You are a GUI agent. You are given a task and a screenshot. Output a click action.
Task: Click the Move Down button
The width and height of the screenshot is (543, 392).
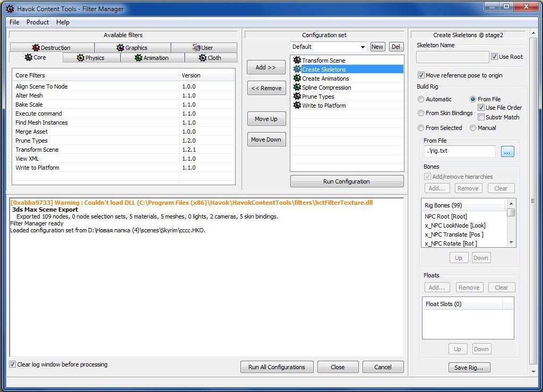(x=266, y=140)
